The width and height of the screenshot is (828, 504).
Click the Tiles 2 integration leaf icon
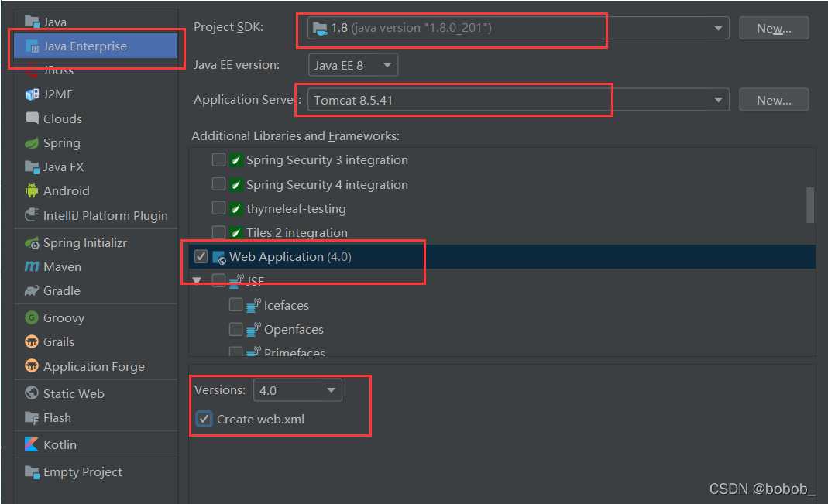[x=236, y=233]
